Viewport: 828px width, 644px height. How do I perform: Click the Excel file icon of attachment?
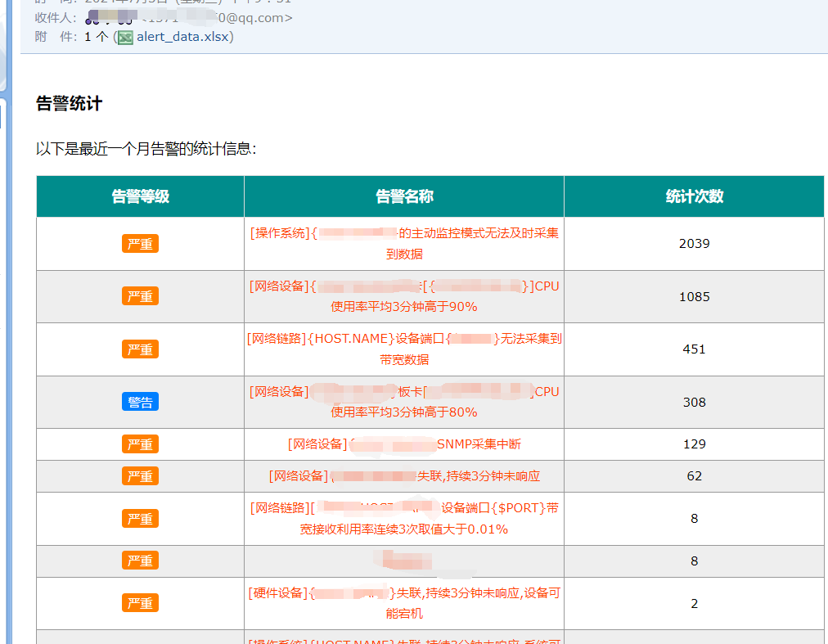125,37
